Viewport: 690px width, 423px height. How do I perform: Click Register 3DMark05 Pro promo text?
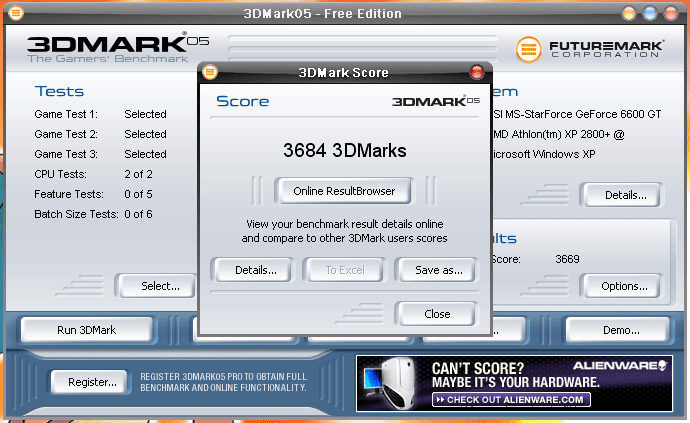coord(224,382)
